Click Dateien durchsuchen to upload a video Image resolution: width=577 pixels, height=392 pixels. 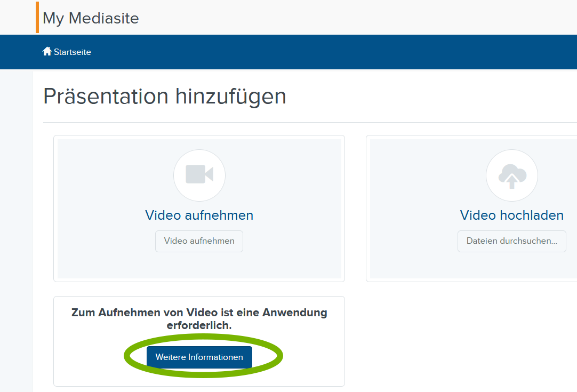tap(511, 241)
